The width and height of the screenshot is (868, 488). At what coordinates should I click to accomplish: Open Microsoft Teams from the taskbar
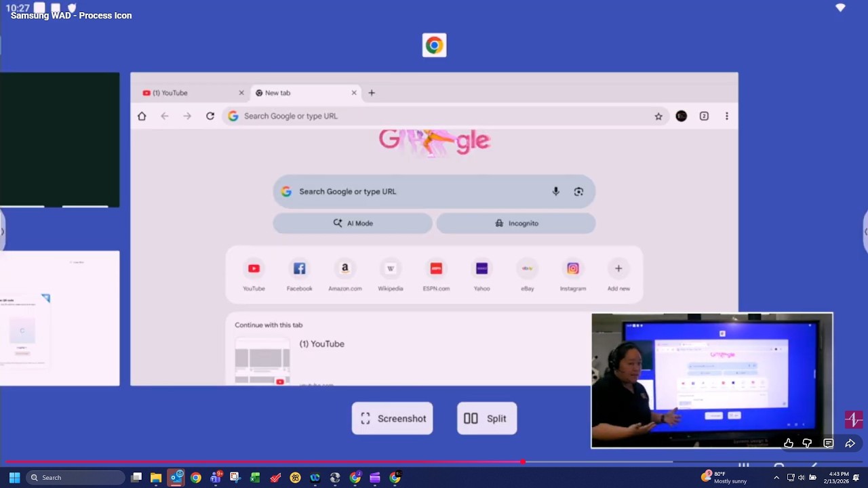click(x=216, y=478)
